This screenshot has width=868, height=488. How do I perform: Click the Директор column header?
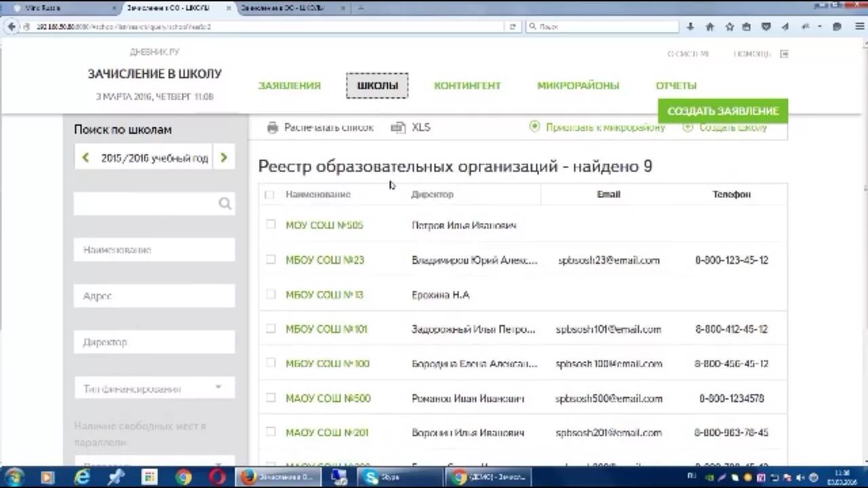[432, 195]
